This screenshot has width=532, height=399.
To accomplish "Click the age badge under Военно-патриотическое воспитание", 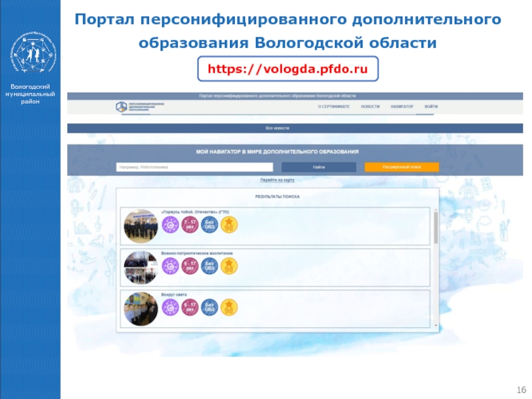I will 190,267.
